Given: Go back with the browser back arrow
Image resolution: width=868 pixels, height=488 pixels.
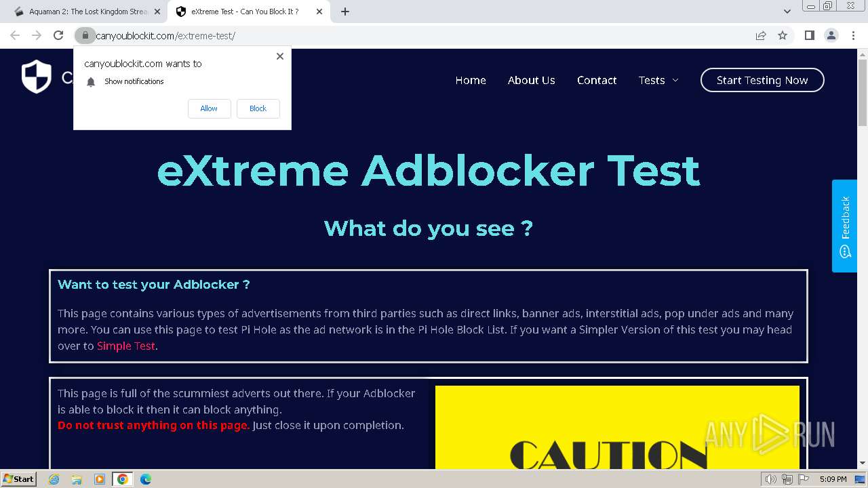Looking at the screenshot, I should 15,35.
